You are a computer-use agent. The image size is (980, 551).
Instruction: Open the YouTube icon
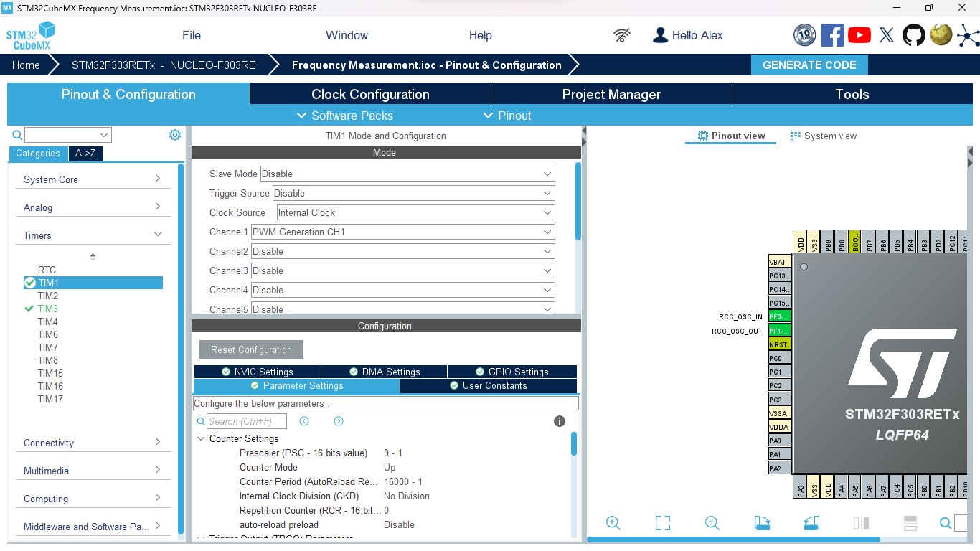pyautogui.click(x=859, y=35)
